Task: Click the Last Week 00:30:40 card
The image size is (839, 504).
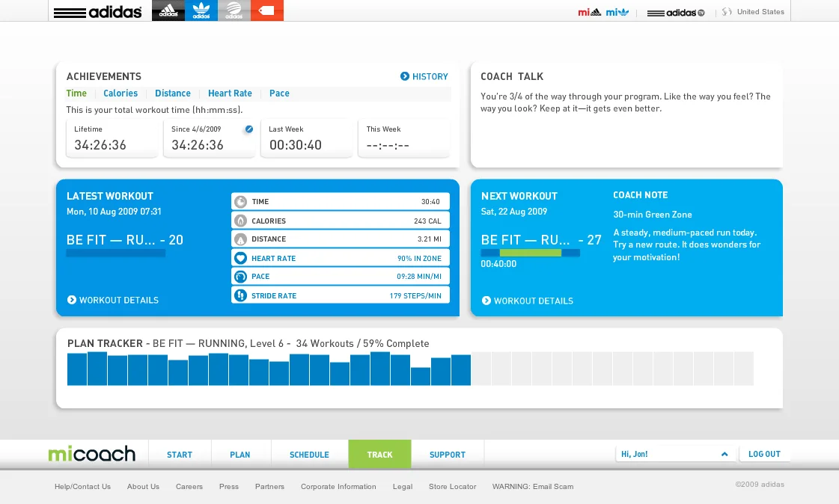Action: click(x=307, y=138)
